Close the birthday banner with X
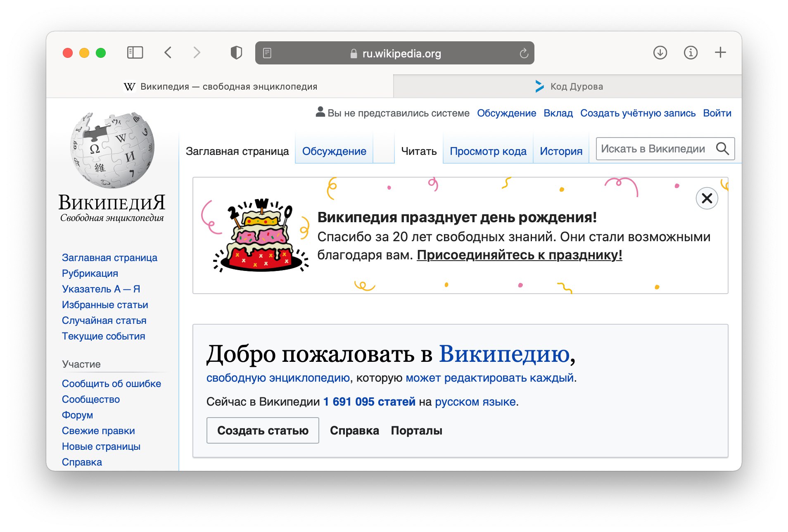Image resolution: width=788 pixels, height=532 pixels. (707, 198)
